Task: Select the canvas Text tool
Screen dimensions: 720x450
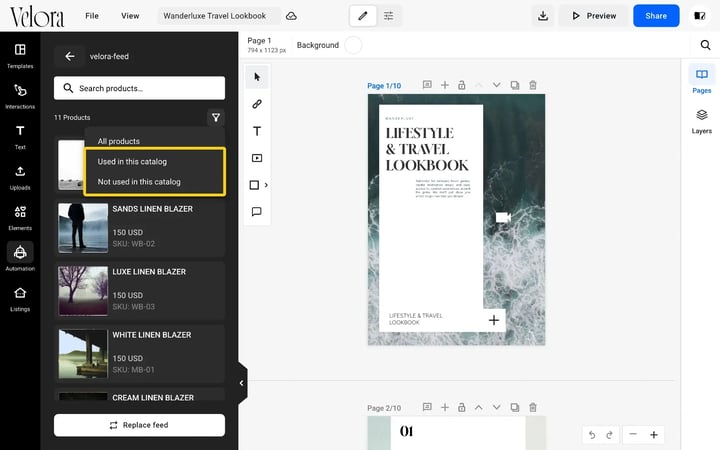Action: point(257,131)
